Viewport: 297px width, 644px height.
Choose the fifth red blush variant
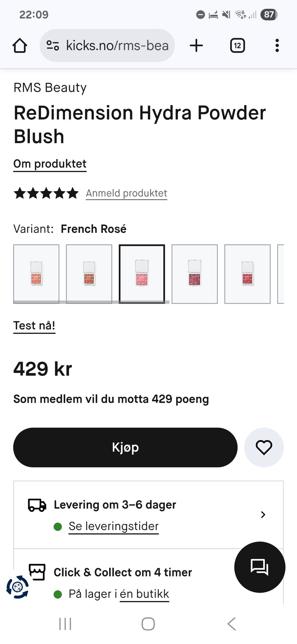pyautogui.click(x=247, y=274)
